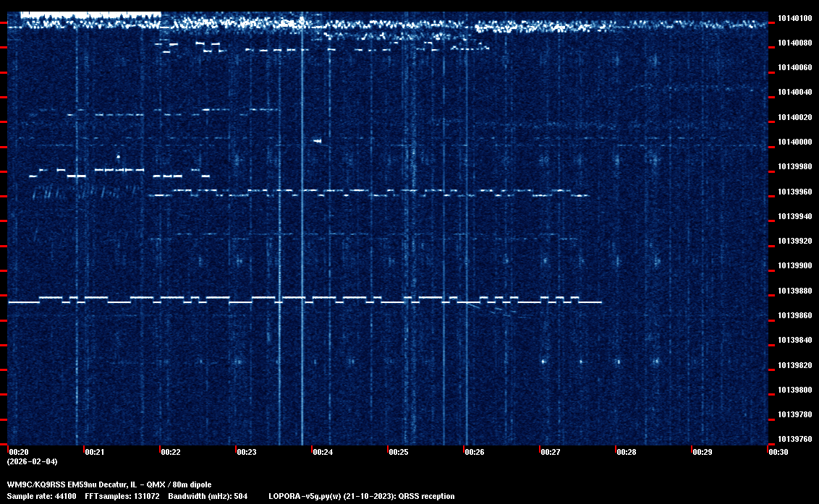Click the Sample rate: 44100 text

pos(41,496)
